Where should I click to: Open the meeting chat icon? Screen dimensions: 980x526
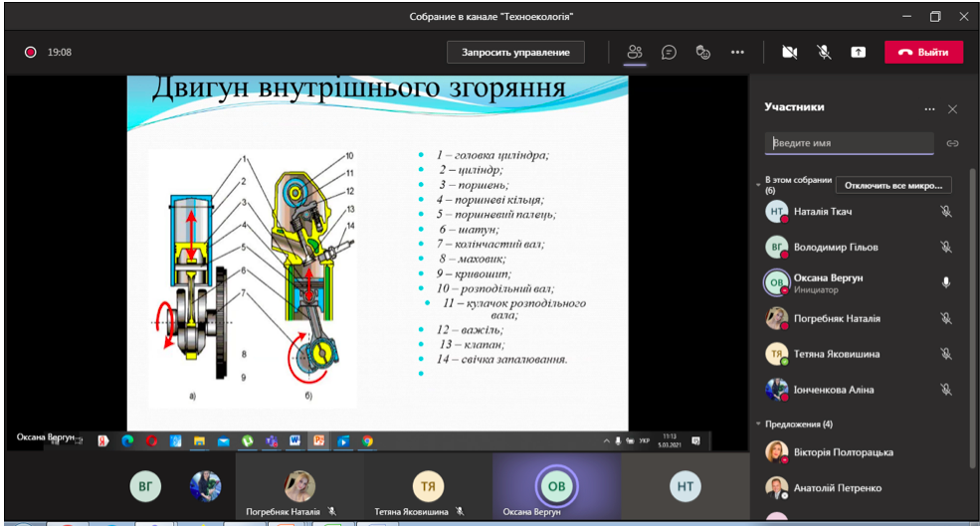coord(669,53)
